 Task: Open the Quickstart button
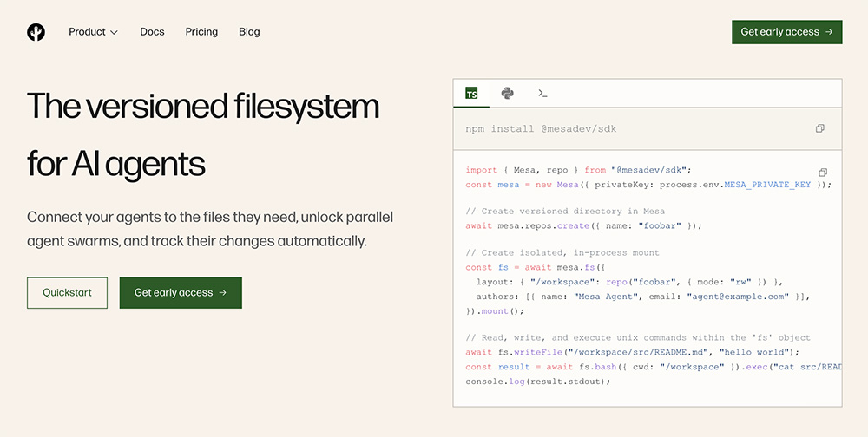click(x=67, y=292)
